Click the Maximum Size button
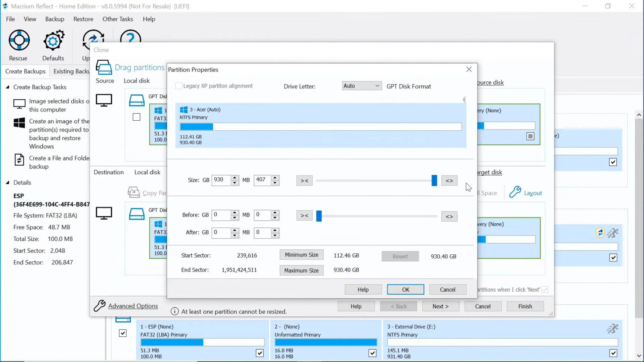The height and width of the screenshot is (362, 644). click(301, 270)
